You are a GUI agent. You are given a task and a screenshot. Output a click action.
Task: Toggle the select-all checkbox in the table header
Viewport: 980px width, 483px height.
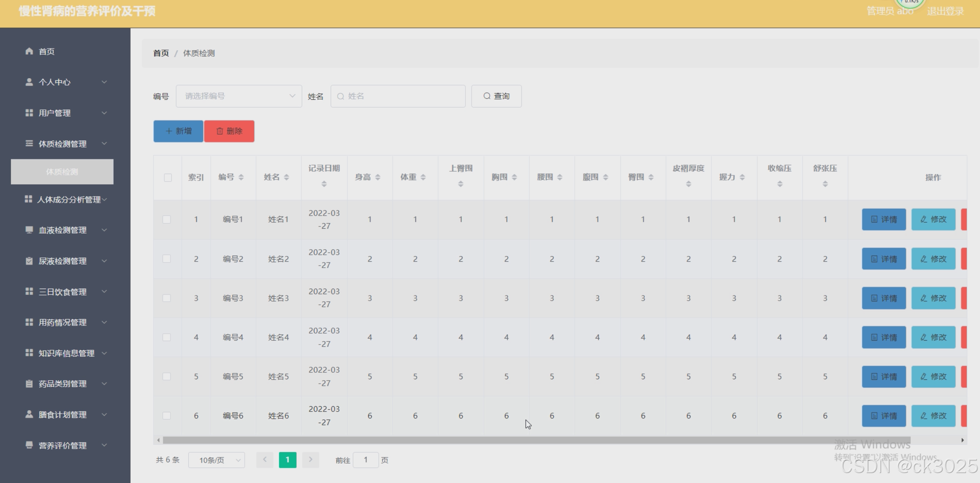pos(168,177)
